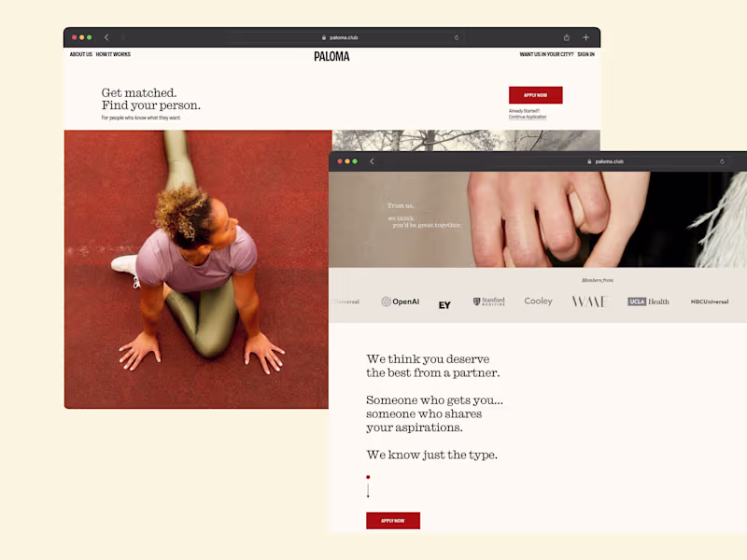Click the back arrow in the front browser window

(x=372, y=161)
